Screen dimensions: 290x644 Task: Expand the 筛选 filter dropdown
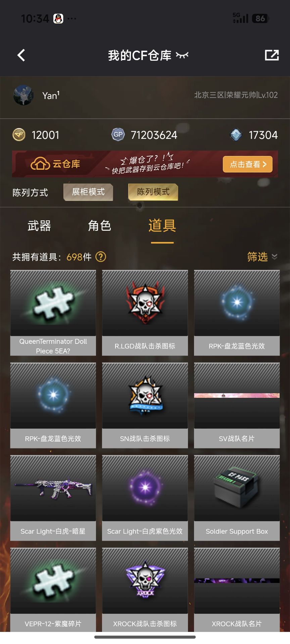[262, 257]
